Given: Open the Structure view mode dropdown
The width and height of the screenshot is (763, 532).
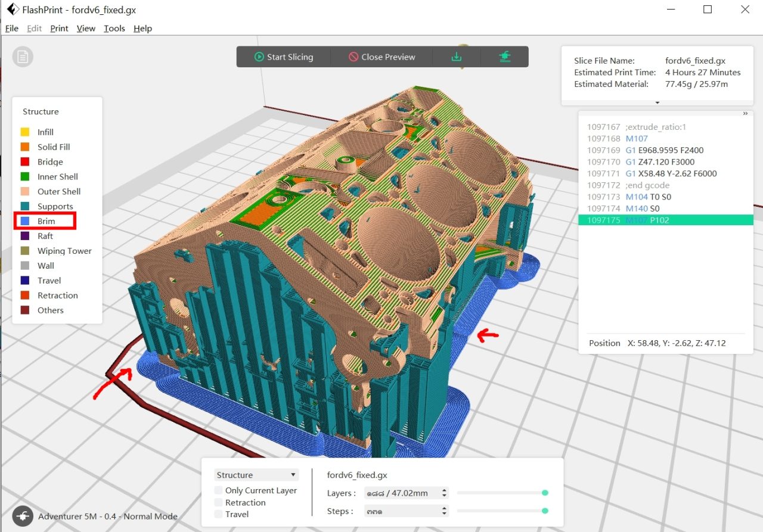Looking at the screenshot, I should point(256,474).
